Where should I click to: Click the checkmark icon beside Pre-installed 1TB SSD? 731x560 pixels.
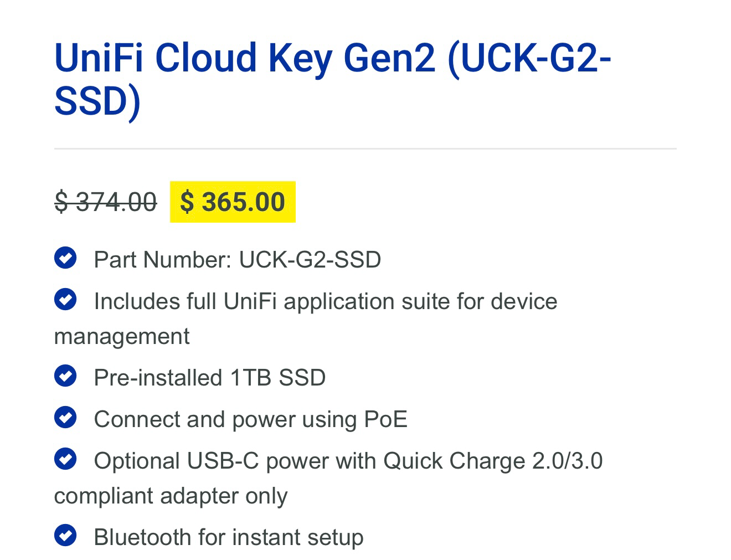[65, 376]
